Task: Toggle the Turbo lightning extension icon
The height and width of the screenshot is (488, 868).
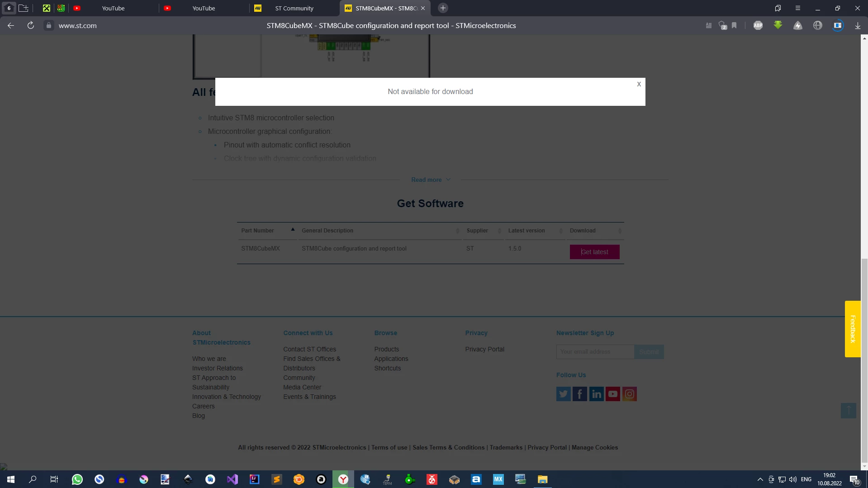Action: (798, 25)
